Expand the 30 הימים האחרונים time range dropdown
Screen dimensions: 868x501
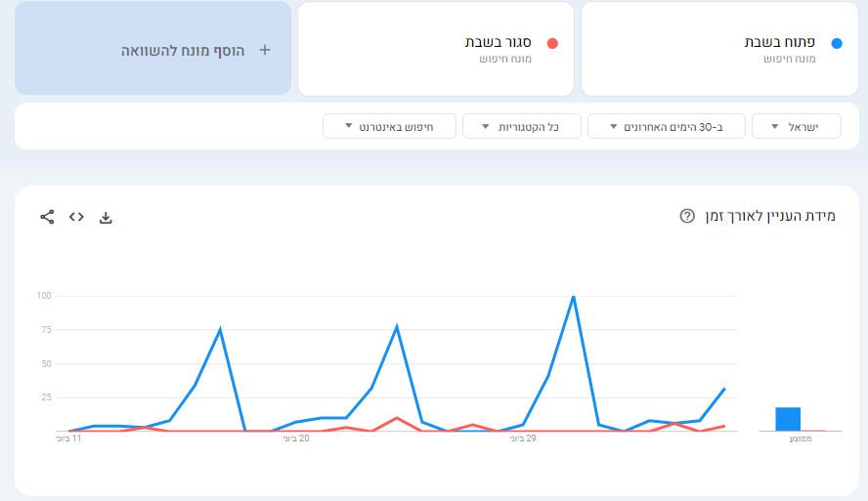coord(667,127)
